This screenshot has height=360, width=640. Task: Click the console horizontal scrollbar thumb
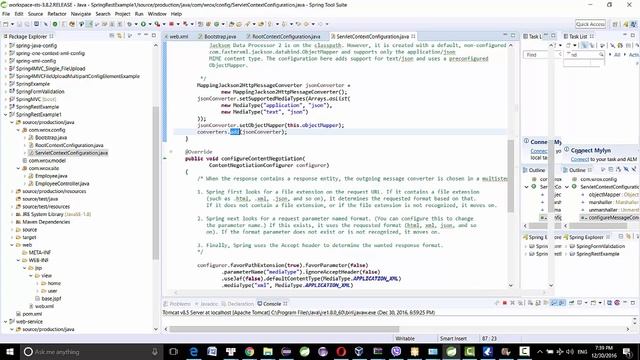click(x=284, y=329)
